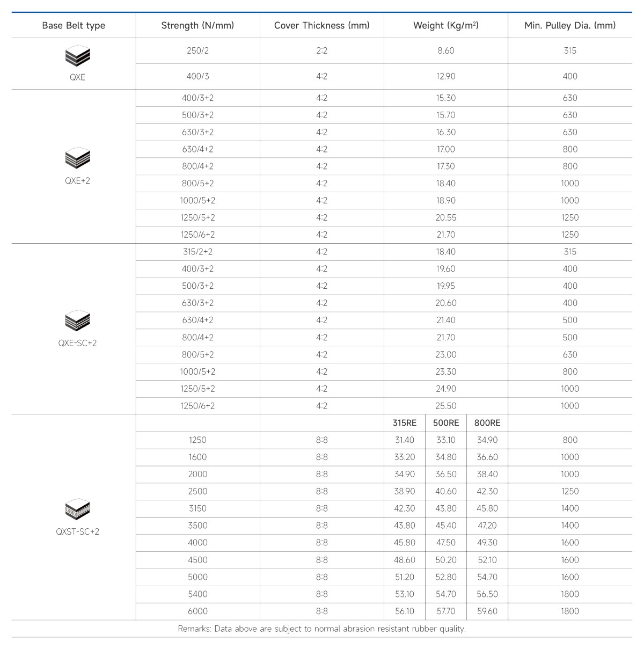Screen dimensions: 644x649
Task: Select the Weight (Kg/m²) column header
Action: 445,25
